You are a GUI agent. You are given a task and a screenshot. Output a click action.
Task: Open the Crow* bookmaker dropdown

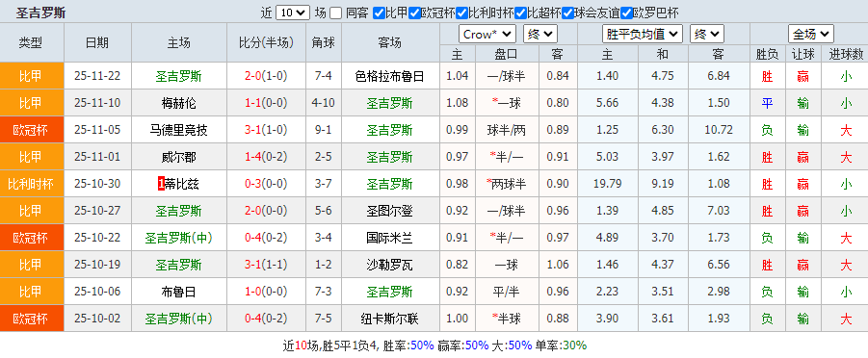point(487,35)
